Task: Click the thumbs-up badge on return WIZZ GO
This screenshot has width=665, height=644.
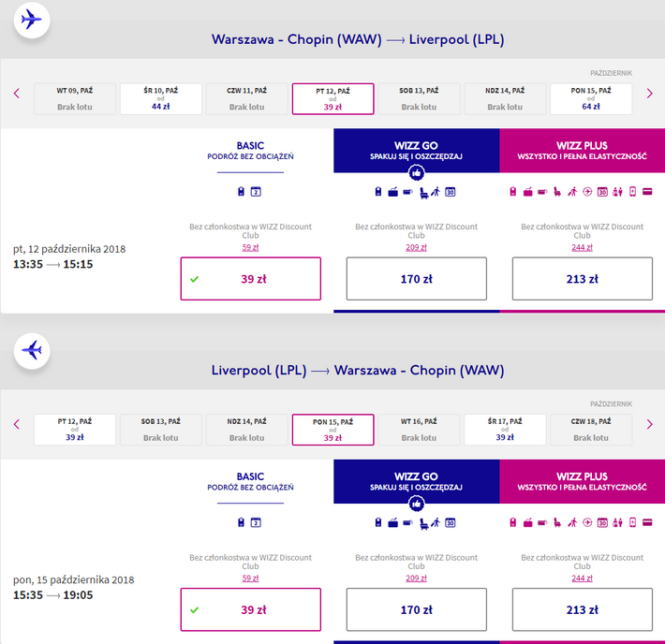Action: pyautogui.click(x=417, y=504)
